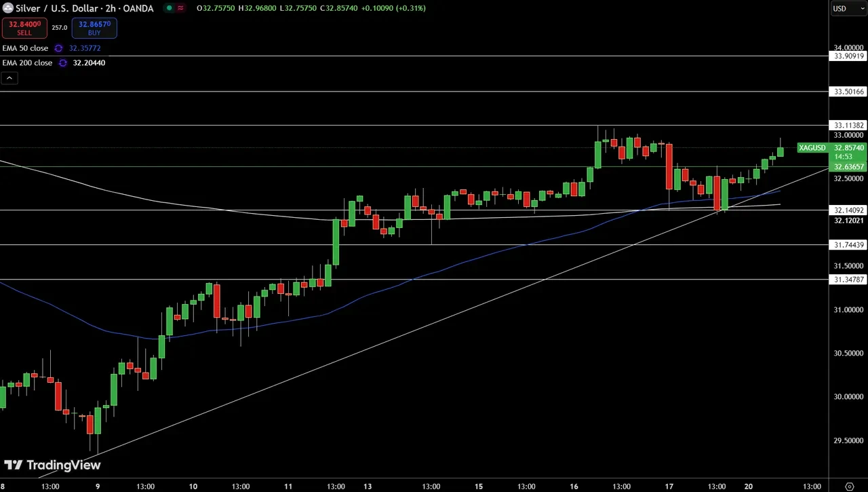Click the Silver / U.S. Dollar title
The width and height of the screenshot is (868, 492).
coord(59,8)
